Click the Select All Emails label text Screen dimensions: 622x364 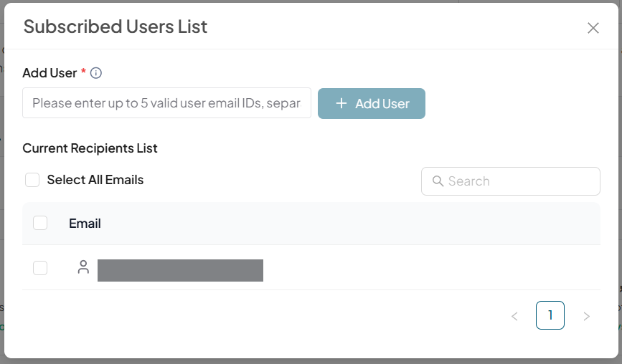95,180
